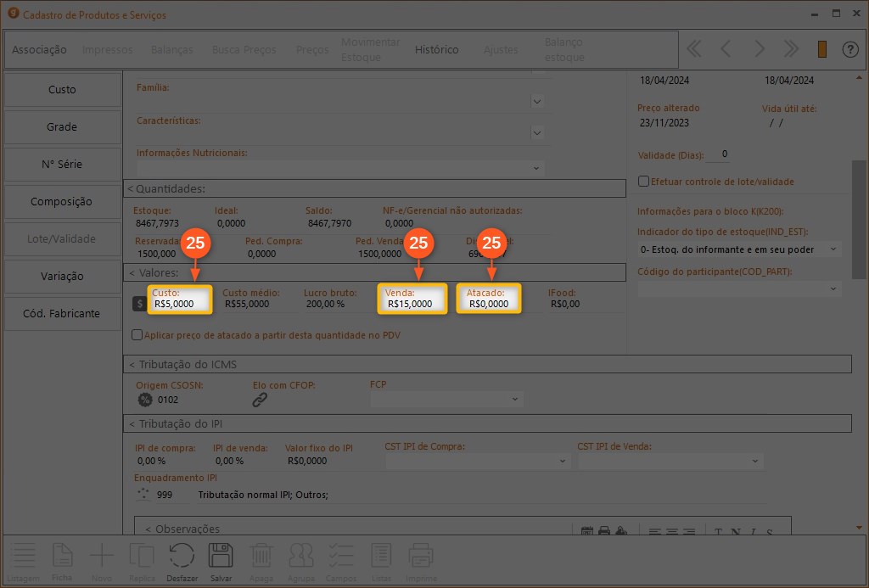Check 'Efetuar controle de lote/validade'
Viewport: 869px width, 588px height.
click(643, 182)
